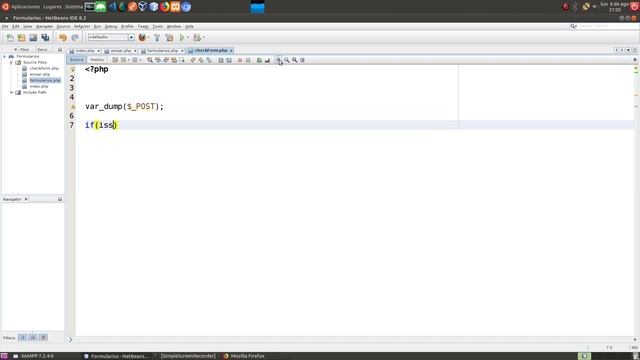Click the second Navigator filter toggle button
640x360 pixels.
tap(33, 338)
